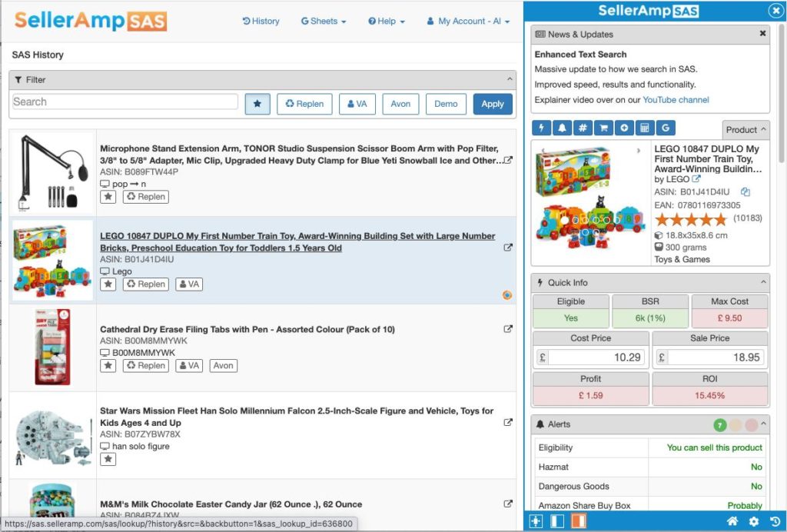Open external link for Star Wars Falcon item

pos(508,422)
